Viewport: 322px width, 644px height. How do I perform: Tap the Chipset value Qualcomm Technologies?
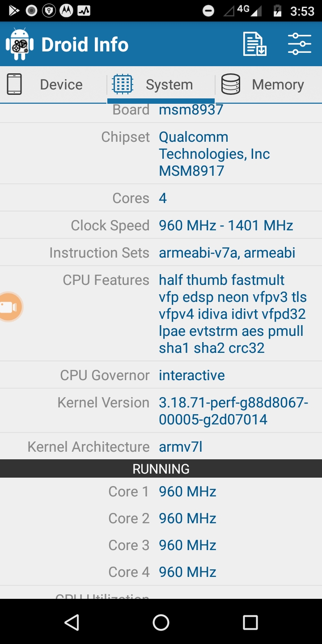pyautogui.click(x=214, y=153)
